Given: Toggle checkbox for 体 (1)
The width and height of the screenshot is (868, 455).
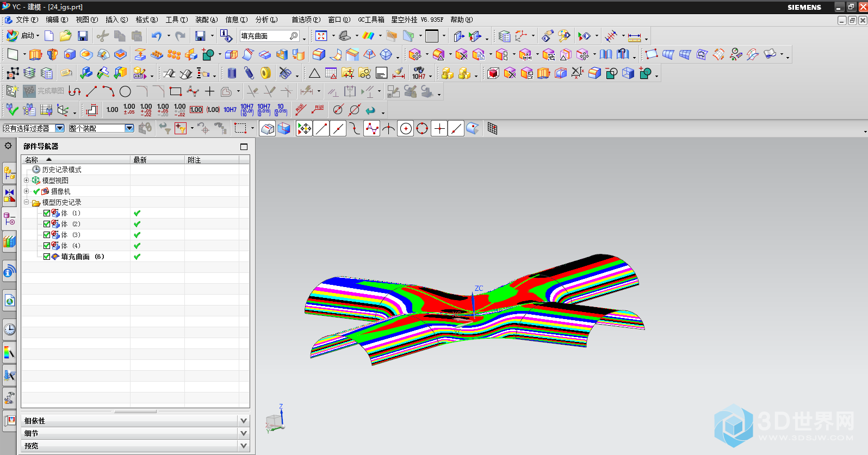Looking at the screenshot, I should 47,213.
